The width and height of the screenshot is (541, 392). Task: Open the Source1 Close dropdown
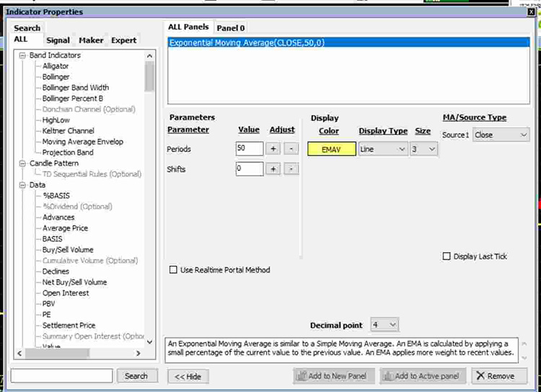pos(501,135)
